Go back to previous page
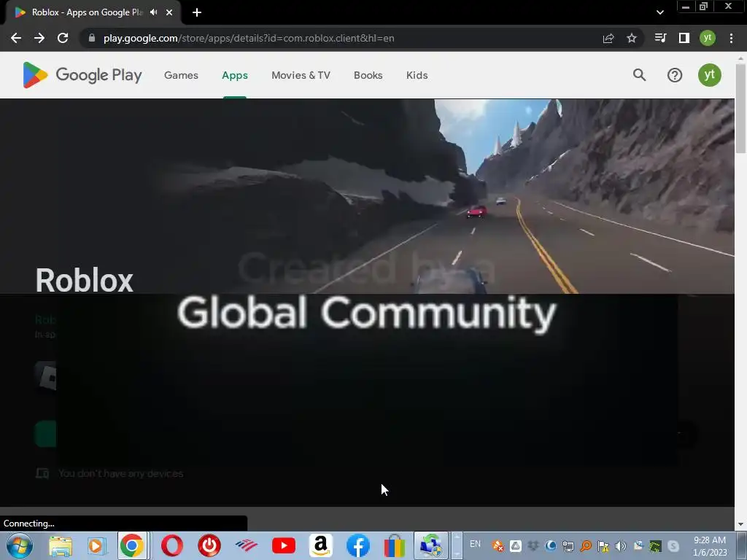 coord(16,38)
